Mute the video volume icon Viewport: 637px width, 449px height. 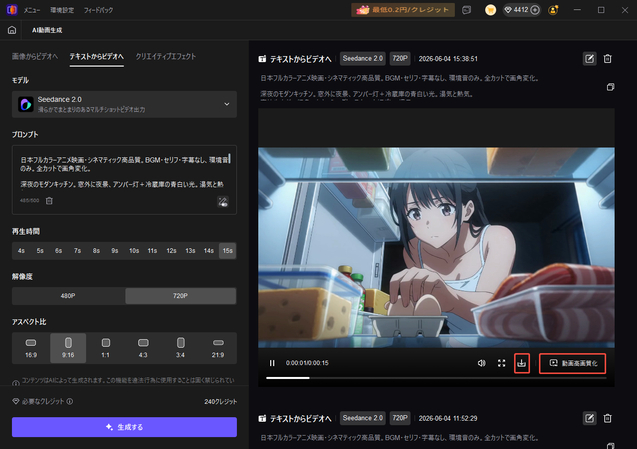pyautogui.click(x=481, y=363)
